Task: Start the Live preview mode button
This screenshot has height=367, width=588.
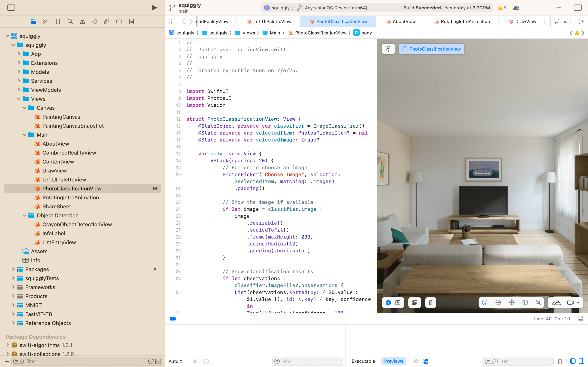Action: pyautogui.click(x=388, y=303)
